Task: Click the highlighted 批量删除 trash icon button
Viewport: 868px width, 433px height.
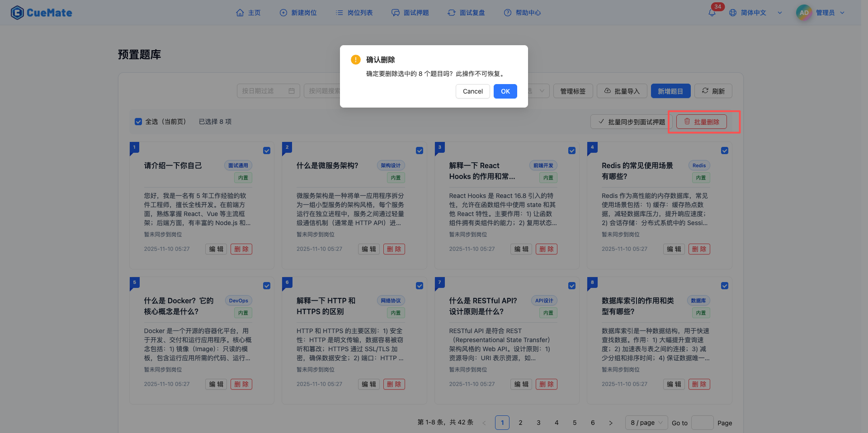Action: point(701,122)
